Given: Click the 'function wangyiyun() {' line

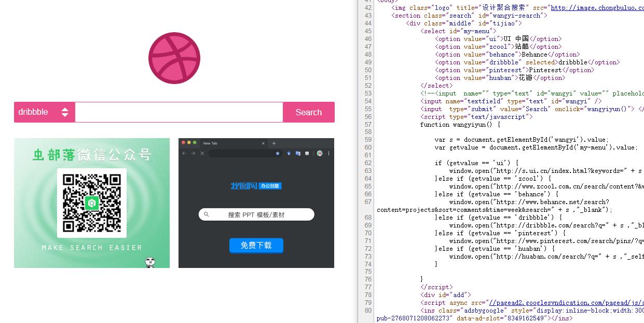Looking at the screenshot, I should pos(460,125).
